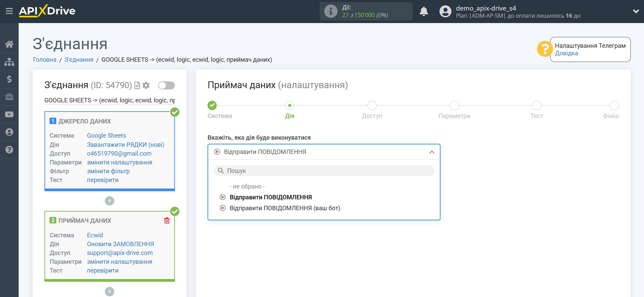
Task: Go to З'єднання breadcrumb
Action: 79,60
